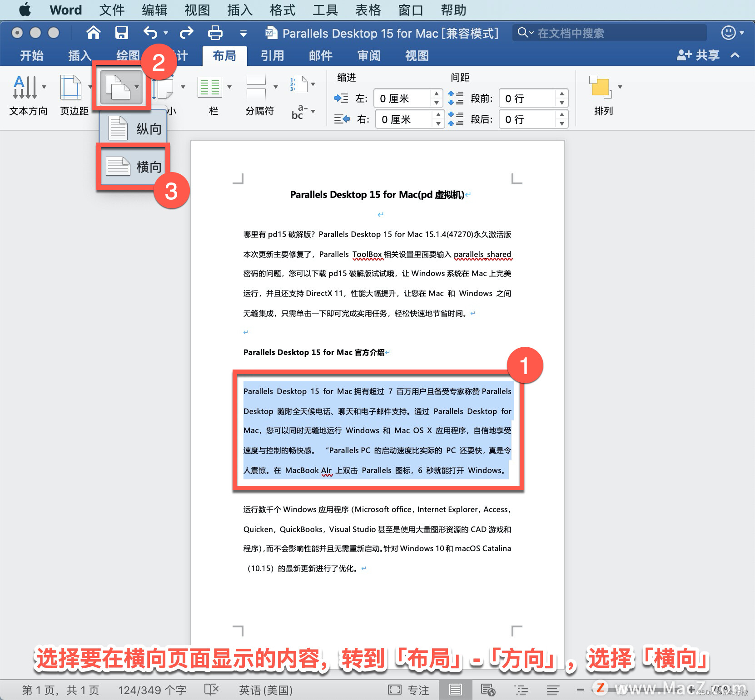Image resolution: width=755 pixels, height=700 pixels.
Task: Click the word count 124/349 个字
Action: 152,690
